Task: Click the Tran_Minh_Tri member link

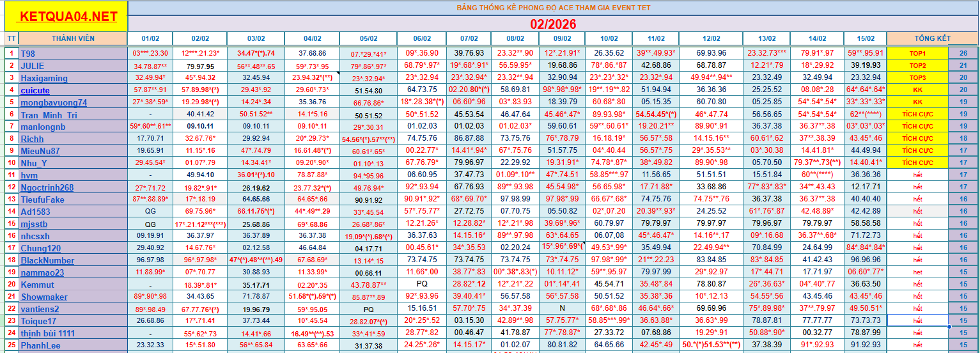Action: coord(49,114)
